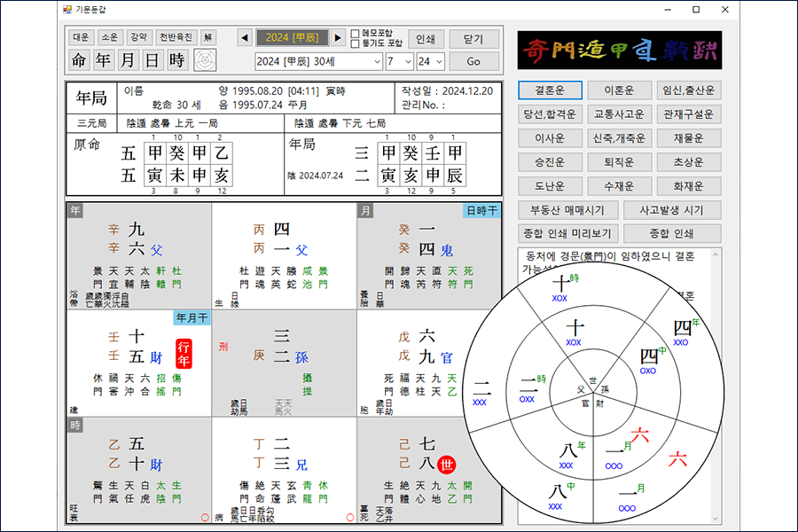Click the ◀ previous year arrow
The width and height of the screenshot is (798, 532).
tap(245, 37)
